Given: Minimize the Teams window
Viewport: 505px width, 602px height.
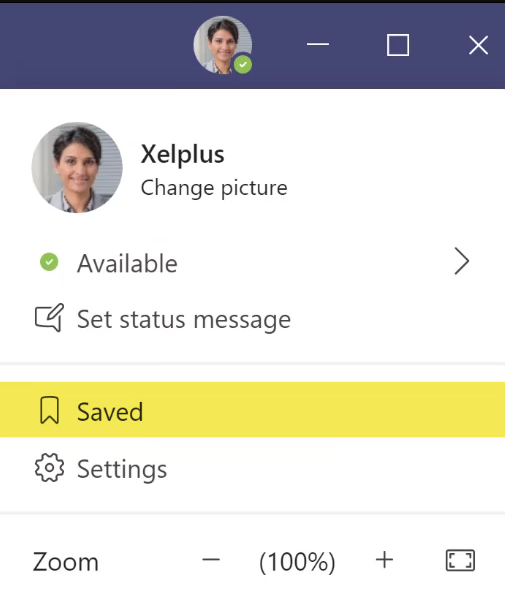Looking at the screenshot, I should tap(318, 45).
